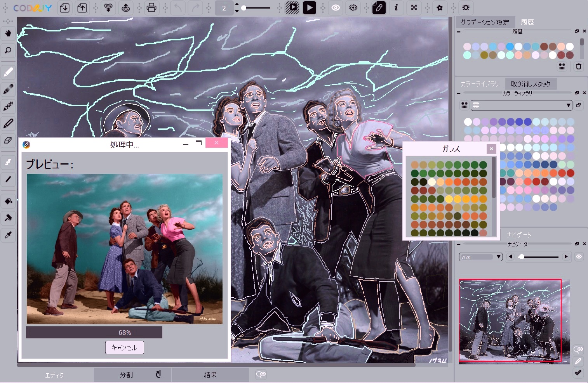The width and height of the screenshot is (588, 383).
Task: Open the settings gear icon
Action: [440, 8]
